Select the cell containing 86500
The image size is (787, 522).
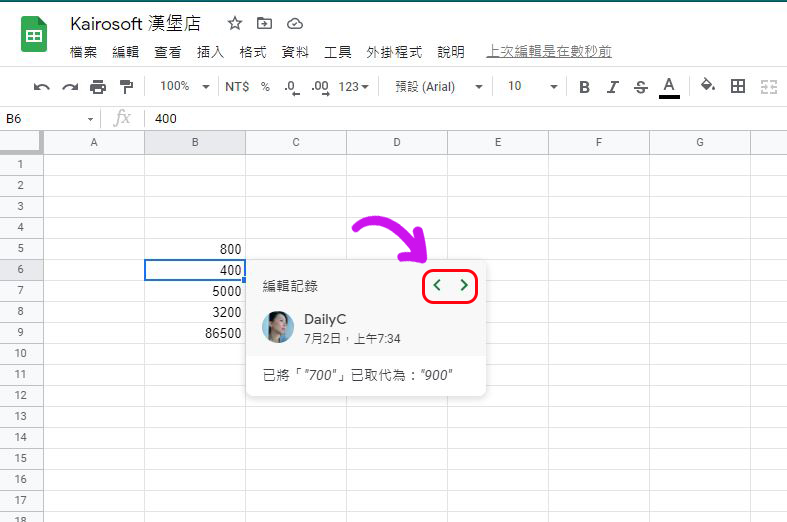click(195, 333)
